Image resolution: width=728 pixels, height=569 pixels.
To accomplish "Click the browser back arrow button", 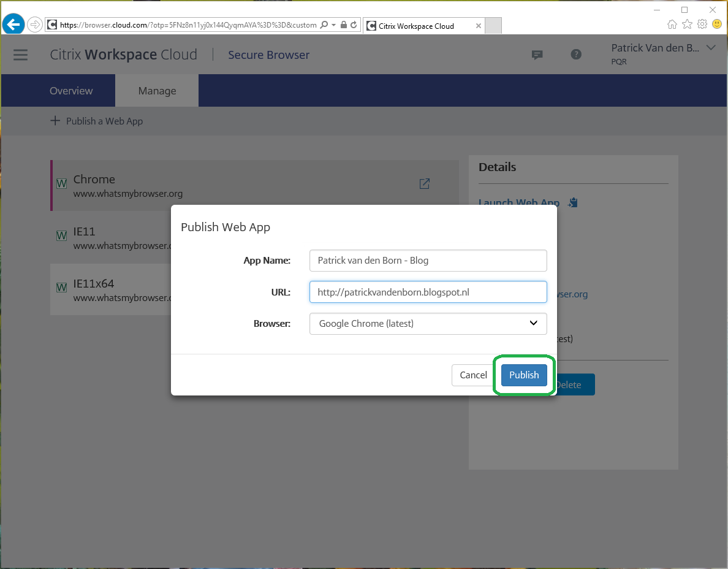I will pos(13,24).
